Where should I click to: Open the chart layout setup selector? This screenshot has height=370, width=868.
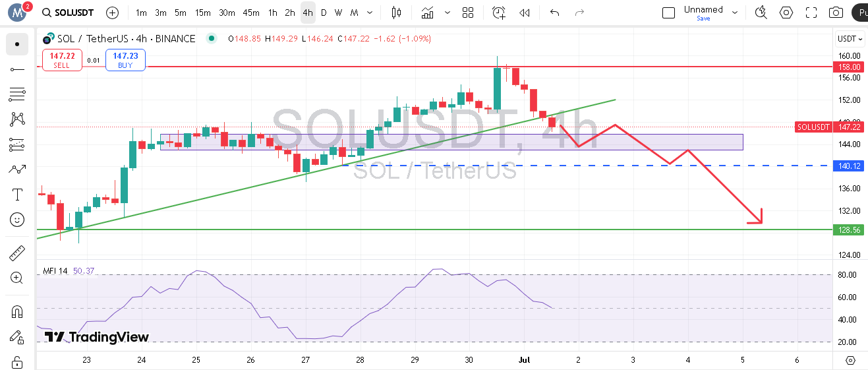pos(668,13)
